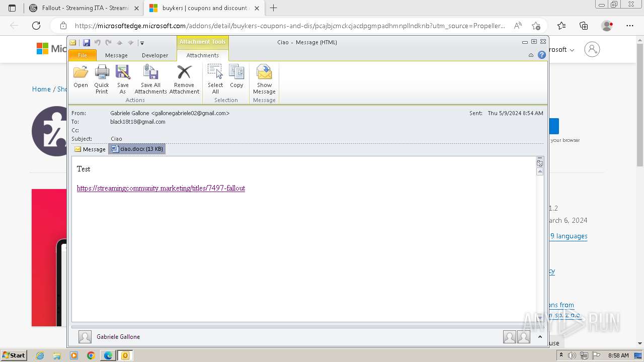This screenshot has height=362, width=644.
Task: Redo using the quick access toolbar arrow
Action: [108, 43]
